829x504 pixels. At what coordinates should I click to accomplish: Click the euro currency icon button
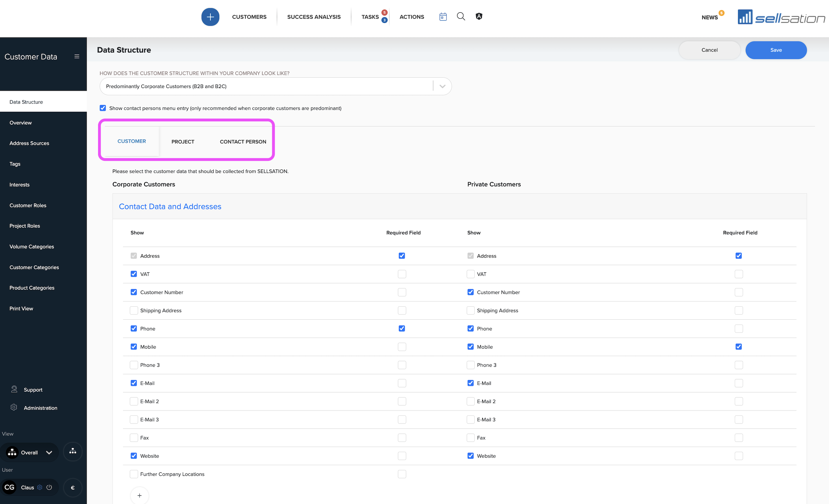tap(73, 487)
